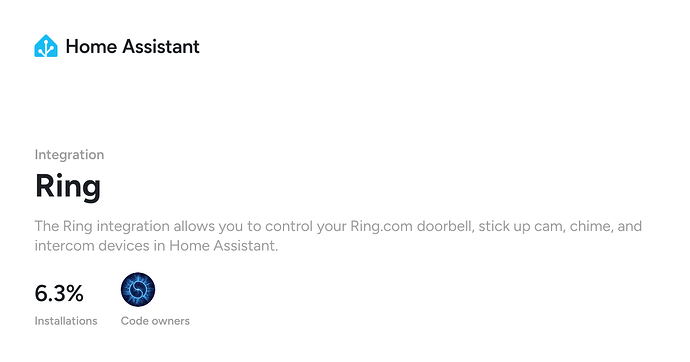Select the word allows in description
690x362 pixels.
point(194,226)
